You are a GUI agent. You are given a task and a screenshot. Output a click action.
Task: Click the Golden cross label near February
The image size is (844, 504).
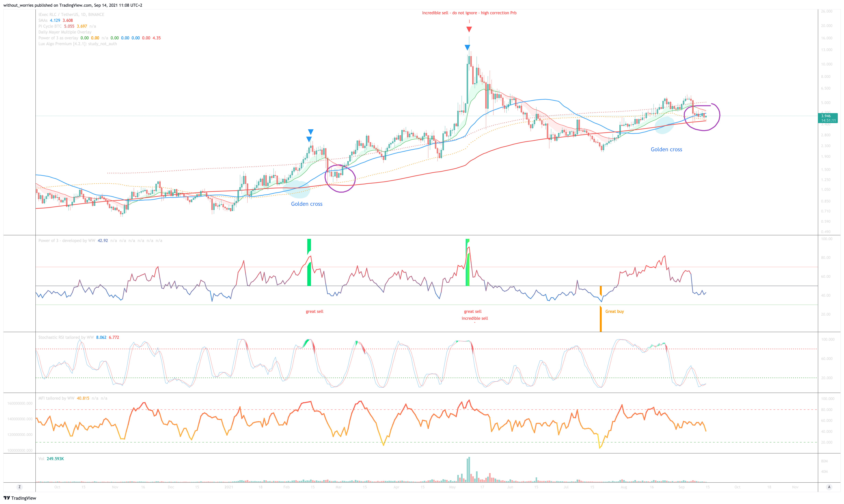pyautogui.click(x=306, y=204)
